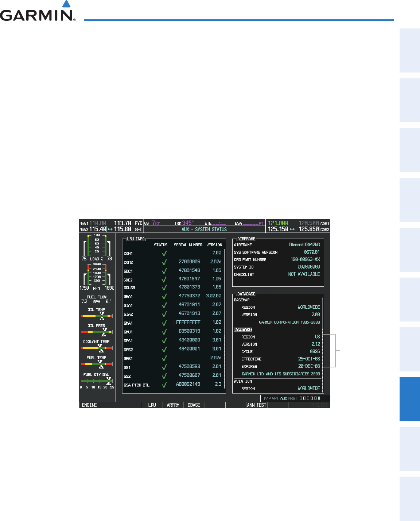Click the Diamond DA42NG airframe value

[x=304, y=245]
